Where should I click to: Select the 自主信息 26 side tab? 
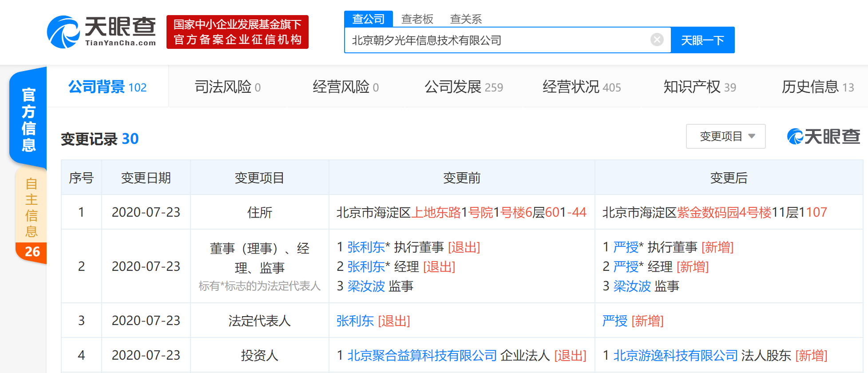point(31,215)
